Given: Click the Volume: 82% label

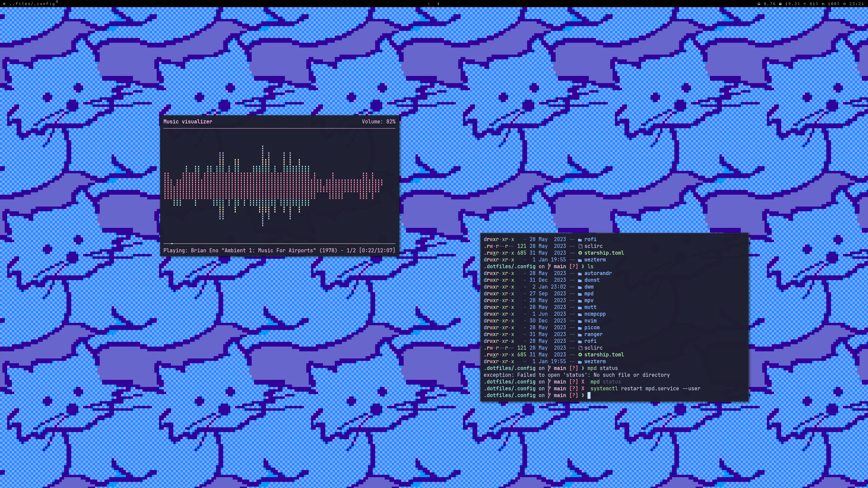Looking at the screenshot, I should 378,121.
